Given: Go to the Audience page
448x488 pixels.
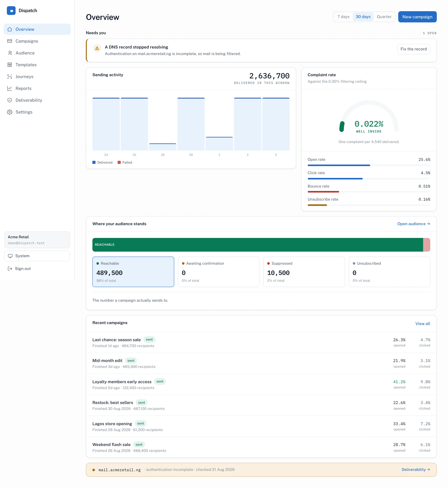Looking at the screenshot, I should (37, 53).
